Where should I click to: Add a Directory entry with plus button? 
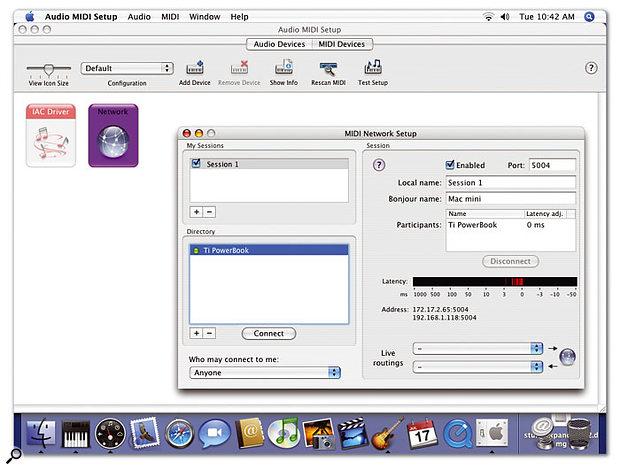197,333
